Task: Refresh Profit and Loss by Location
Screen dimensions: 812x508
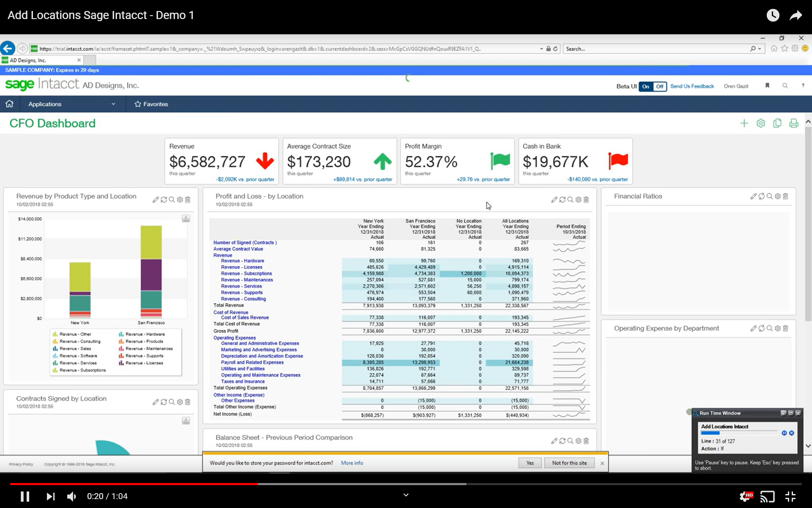Action: pos(562,200)
